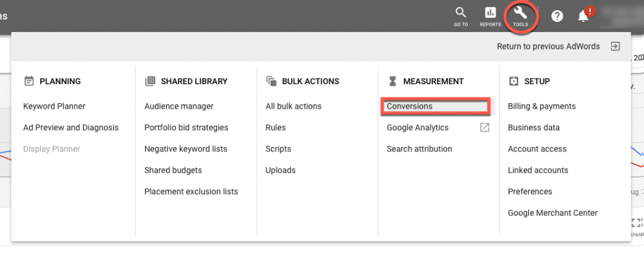Image resolution: width=644 pixels, height=259 pixels.
Task: Open Keyword Planner
Action: (54, 106)
